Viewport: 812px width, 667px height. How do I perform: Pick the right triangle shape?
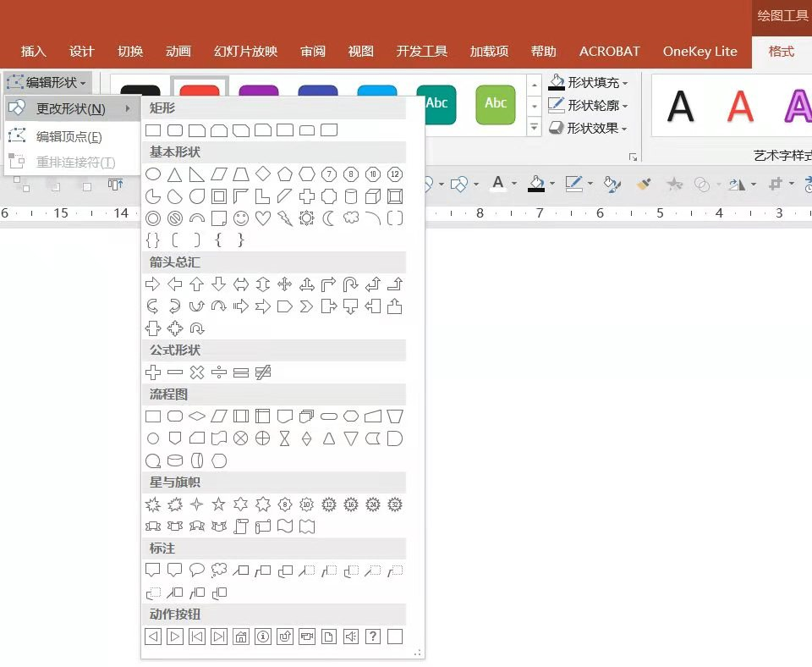tap(197, 174)
